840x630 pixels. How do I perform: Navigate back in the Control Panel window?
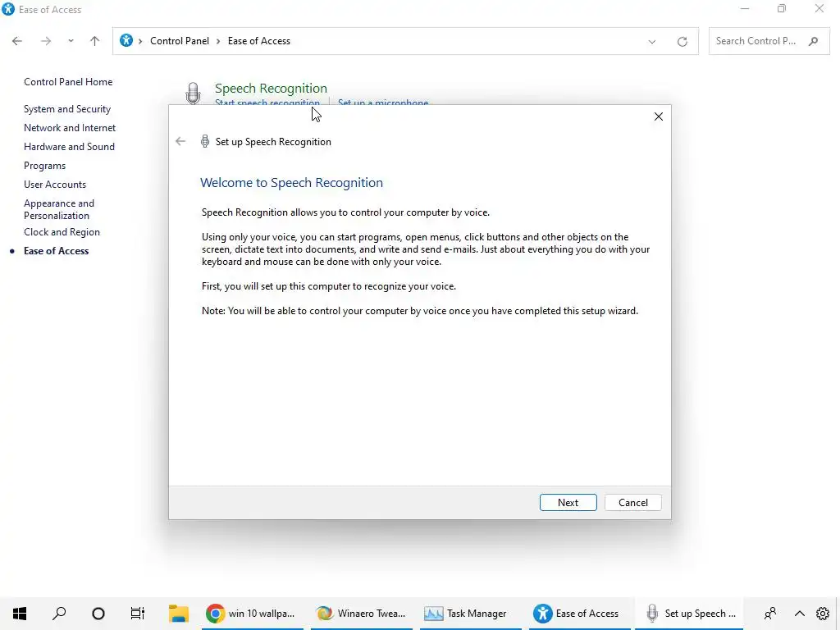point(17,41)
